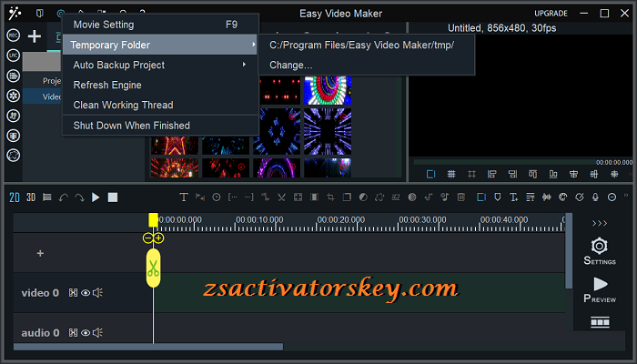Toggle visibility eye of video 0 track
The width and height of the screenshot is (637, 364).
tap(86, 293)
